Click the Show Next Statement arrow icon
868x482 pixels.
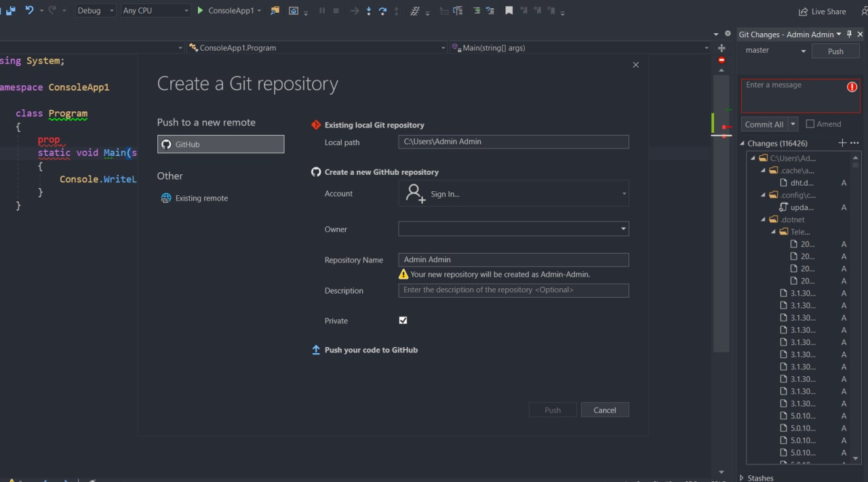click(354, 11)
